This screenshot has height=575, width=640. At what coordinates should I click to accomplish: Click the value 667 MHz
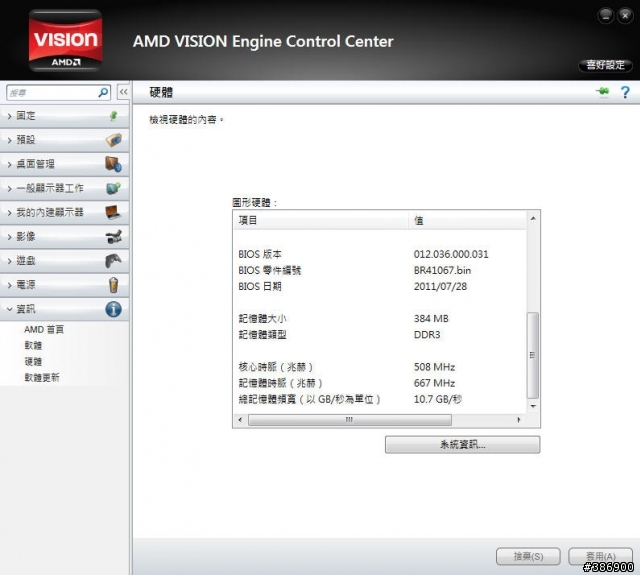point(434,383)
